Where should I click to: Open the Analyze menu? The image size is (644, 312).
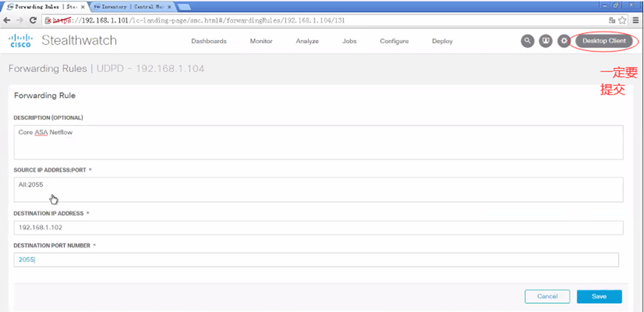(x=307, y=41)
